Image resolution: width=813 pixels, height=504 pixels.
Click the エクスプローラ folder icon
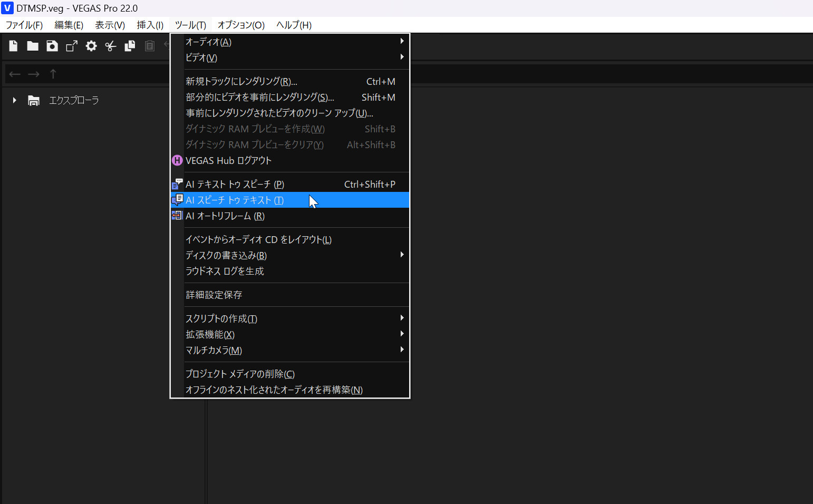click(34, 100)
